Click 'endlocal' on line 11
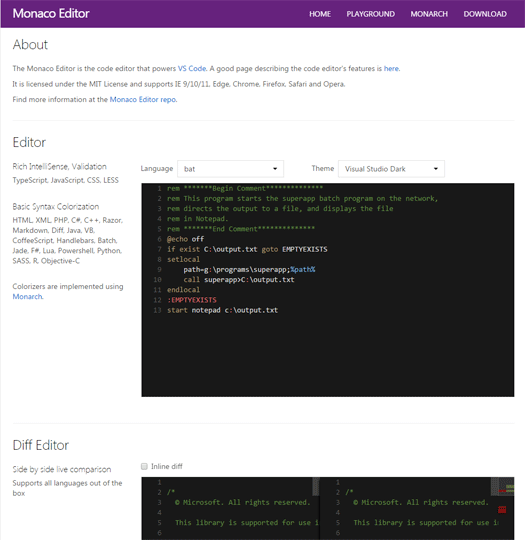 click(x=183, y=290)
